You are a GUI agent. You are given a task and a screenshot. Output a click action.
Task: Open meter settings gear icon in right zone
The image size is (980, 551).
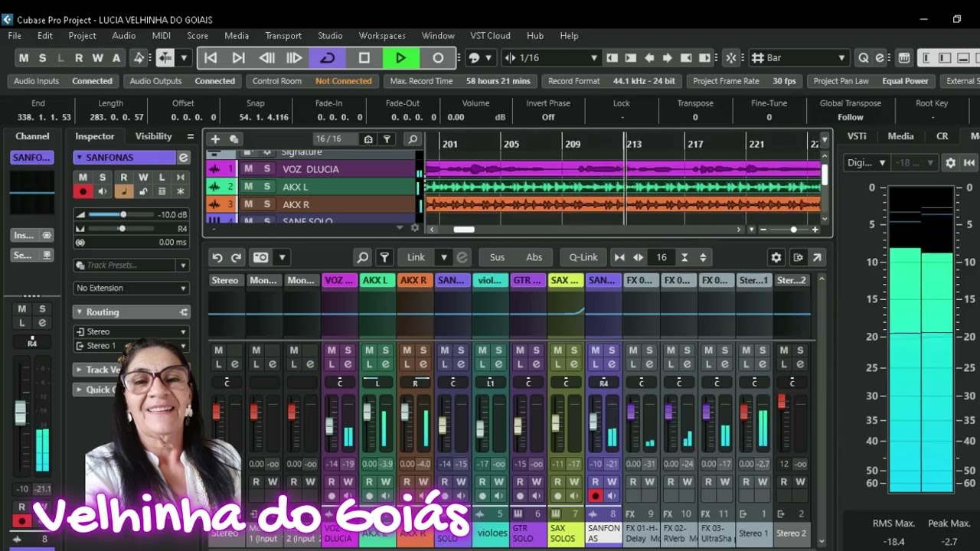pyautogui.click(x=951, y=163)
